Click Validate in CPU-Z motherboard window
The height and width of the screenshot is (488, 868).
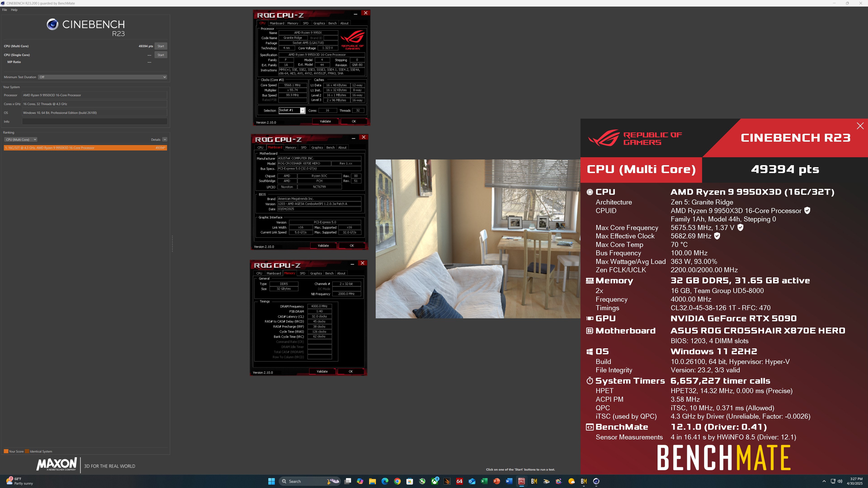point(323,246)
